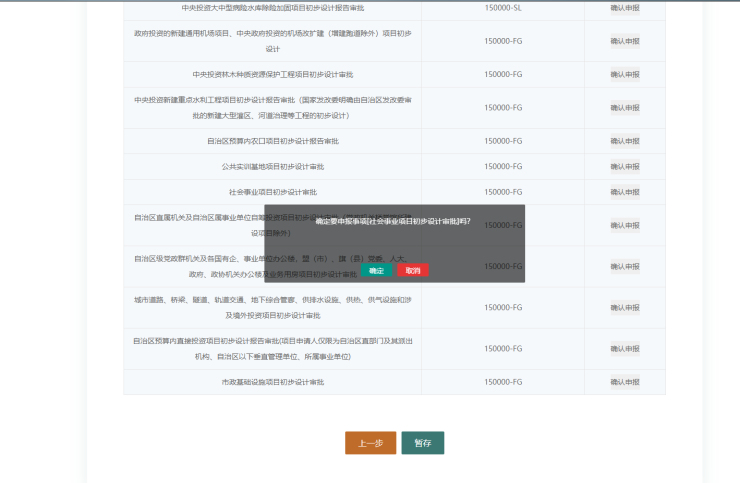740x483 pixels.
Task: Click 确认申报 for 自治区直属机关 row
Action: [x=625, y=224]
